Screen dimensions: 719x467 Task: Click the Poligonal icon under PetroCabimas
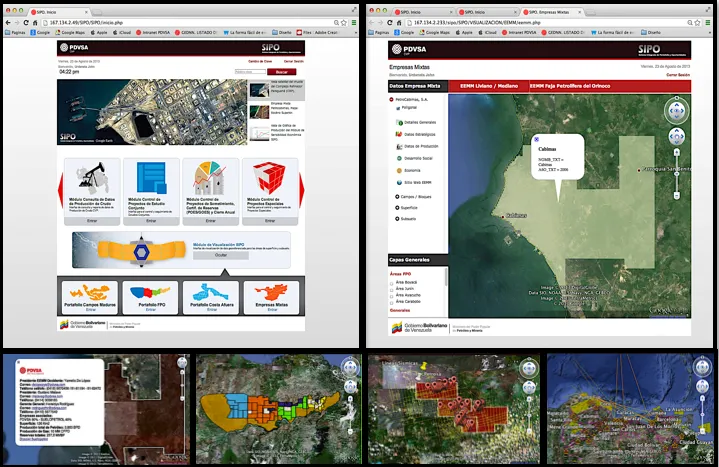398,108
